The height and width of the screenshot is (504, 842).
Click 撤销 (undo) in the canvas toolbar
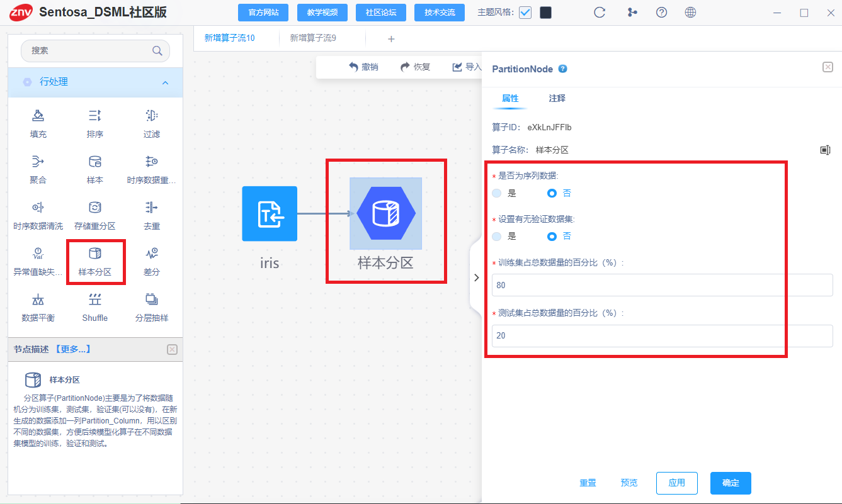point(363,67)
